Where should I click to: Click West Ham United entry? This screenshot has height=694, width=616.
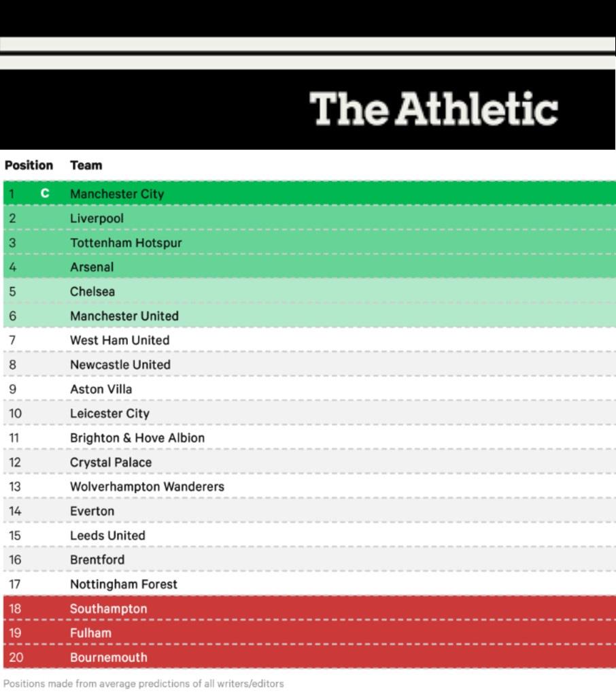[120, 340]
